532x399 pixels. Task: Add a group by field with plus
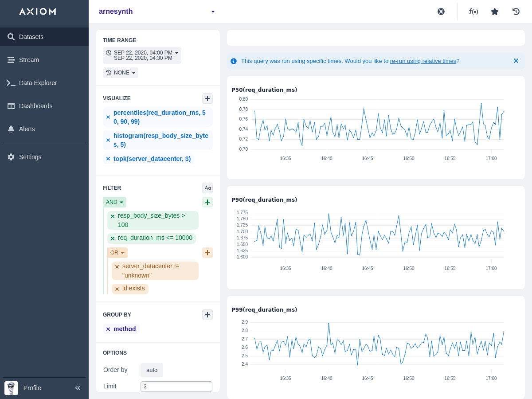coord(207,315)
